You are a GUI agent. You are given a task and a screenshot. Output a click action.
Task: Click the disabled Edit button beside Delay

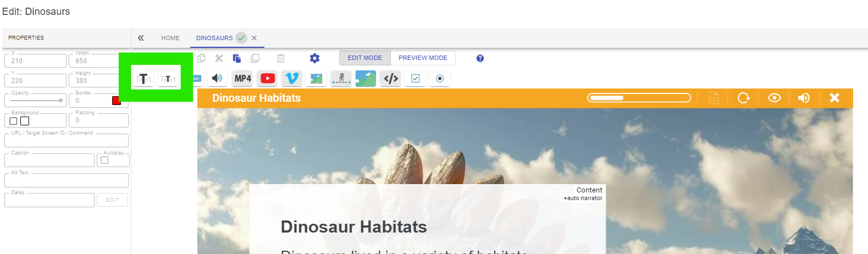pos(113,200)
